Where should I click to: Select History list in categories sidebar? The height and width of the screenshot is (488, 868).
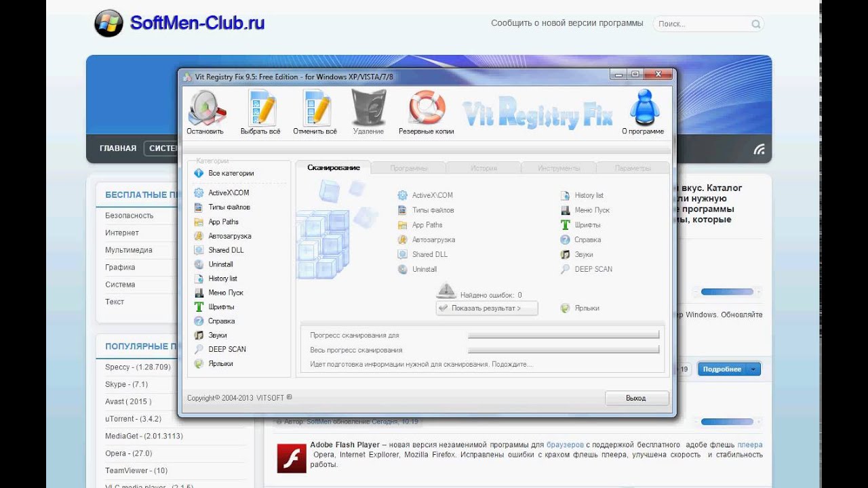[x=216, y=279]
